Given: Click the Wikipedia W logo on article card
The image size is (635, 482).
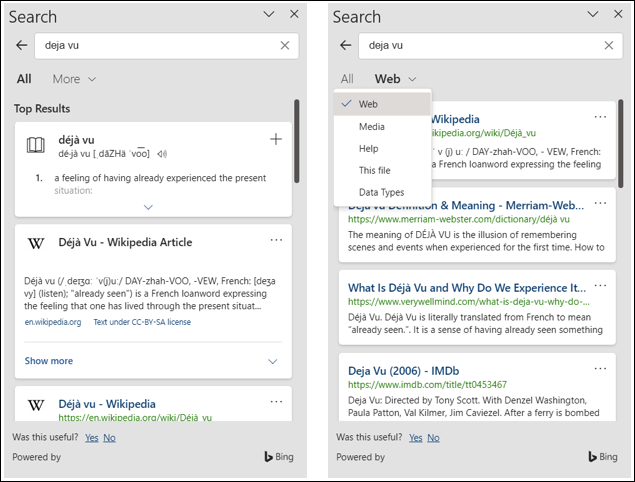Looking at the screenshot, I should (36, 243).
